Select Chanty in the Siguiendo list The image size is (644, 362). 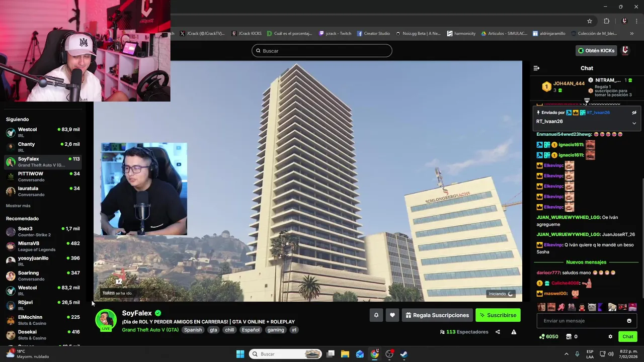[x=43, y=147]
